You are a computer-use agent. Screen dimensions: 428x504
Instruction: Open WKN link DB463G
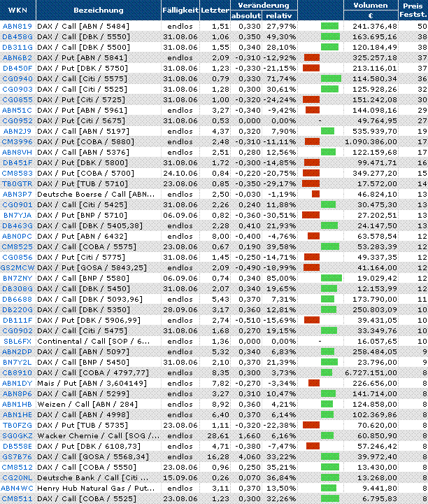coord(17,225)
